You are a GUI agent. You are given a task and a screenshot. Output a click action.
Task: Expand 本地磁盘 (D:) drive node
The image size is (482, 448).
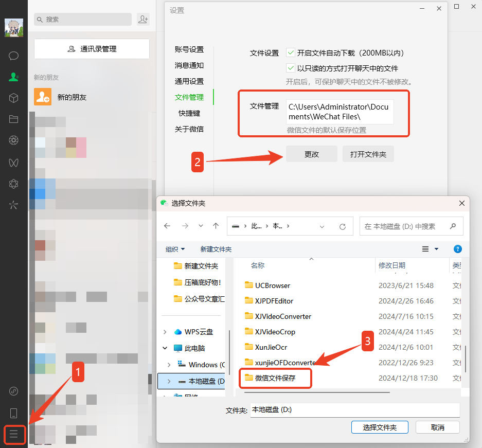(169, 381)
